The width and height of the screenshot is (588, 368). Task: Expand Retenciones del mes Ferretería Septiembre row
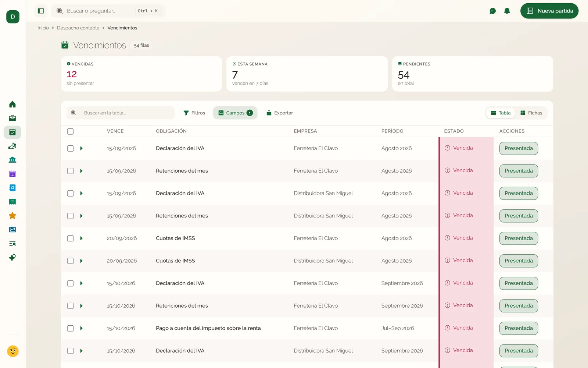81,306
